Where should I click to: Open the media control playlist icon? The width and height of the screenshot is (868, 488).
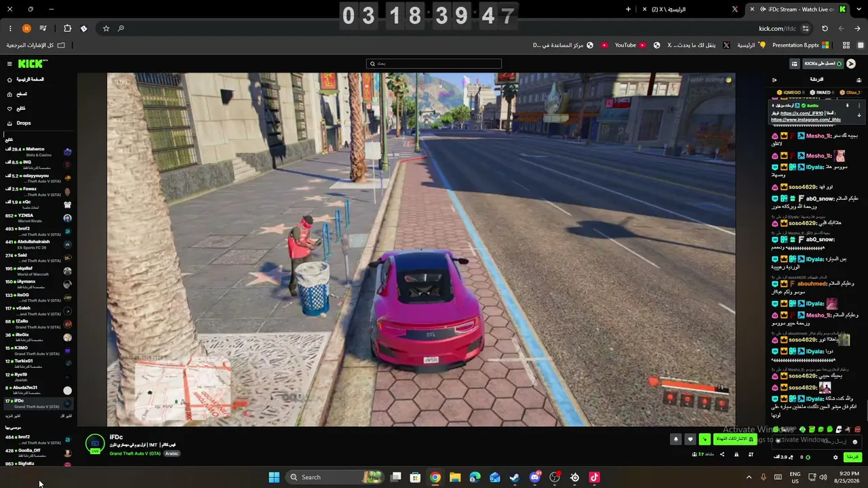click(43, 28)
